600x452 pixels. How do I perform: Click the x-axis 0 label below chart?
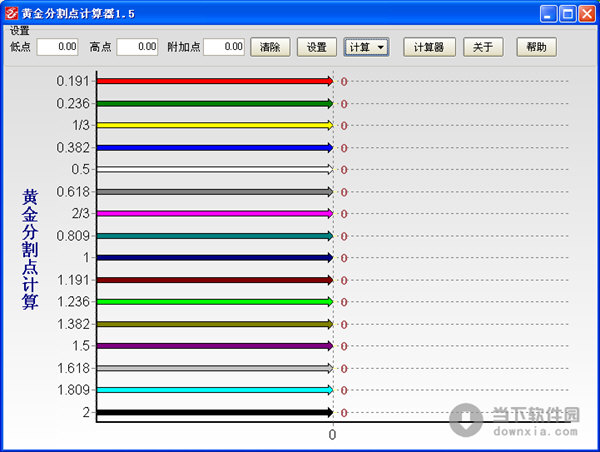pyautogui.click(x=332, y=435)
